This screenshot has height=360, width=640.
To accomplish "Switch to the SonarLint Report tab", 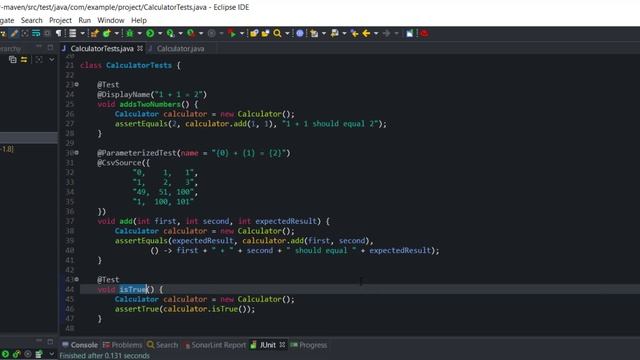I will click(215, 345).
